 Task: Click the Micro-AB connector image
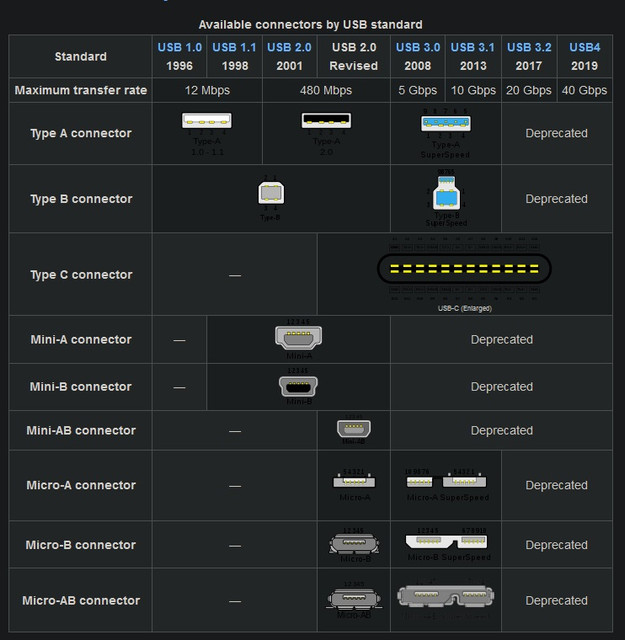click(354, 598)
